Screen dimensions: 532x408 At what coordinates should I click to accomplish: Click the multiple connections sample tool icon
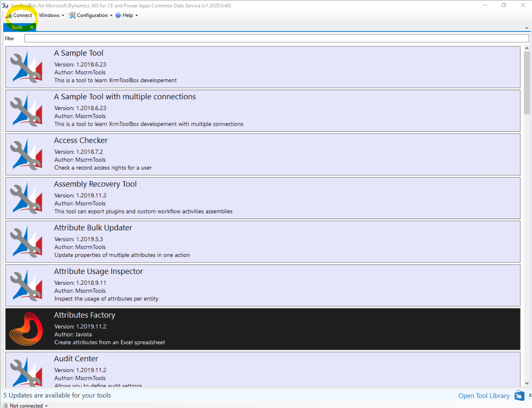[x=26, y=110]
